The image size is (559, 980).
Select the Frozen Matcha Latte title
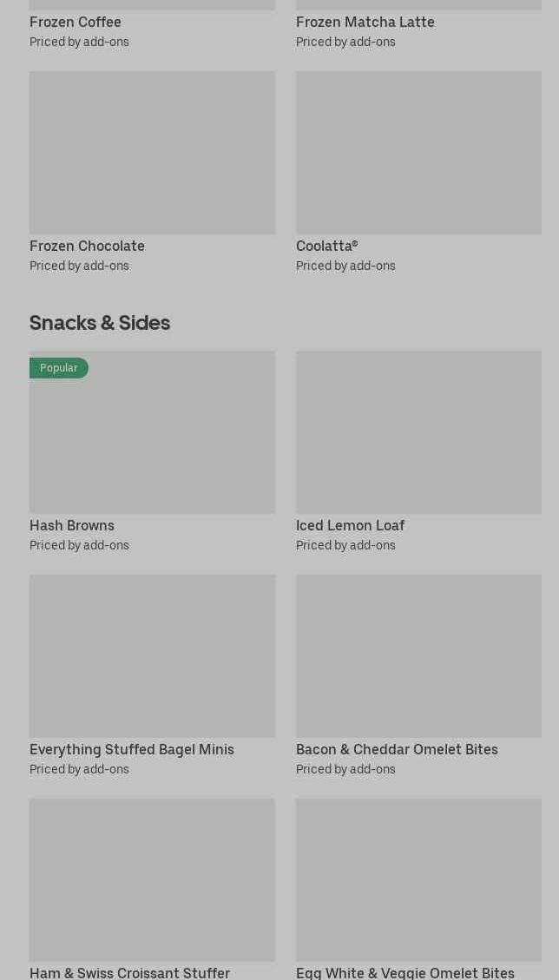[x=365, y=22]
